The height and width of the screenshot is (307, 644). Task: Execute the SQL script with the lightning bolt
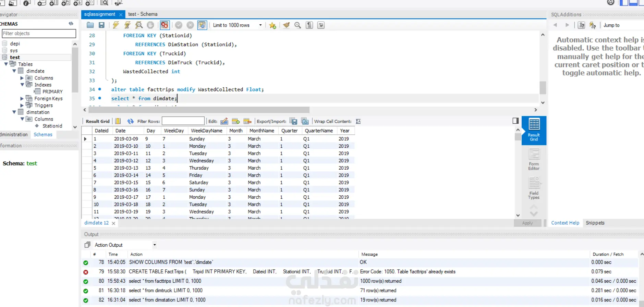coord(116,25)
